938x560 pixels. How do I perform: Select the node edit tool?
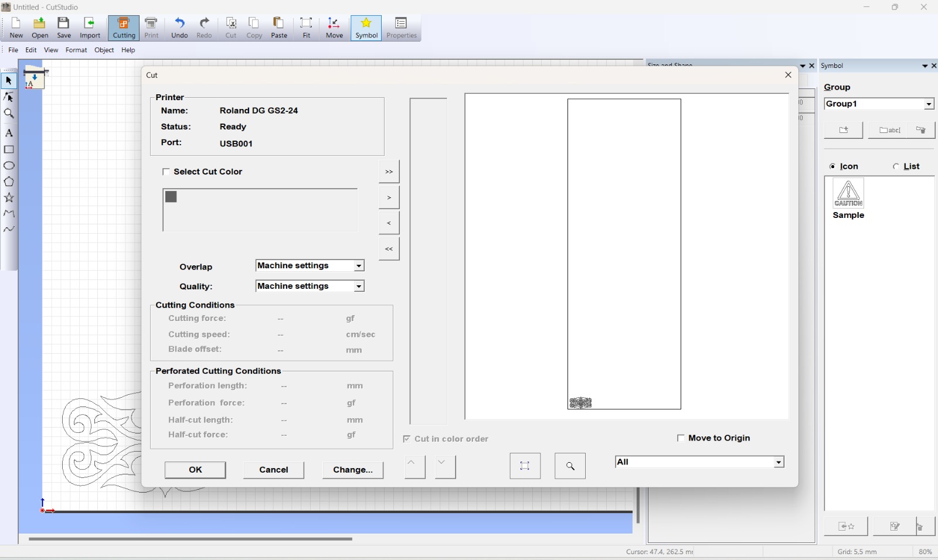pos(9,97)
